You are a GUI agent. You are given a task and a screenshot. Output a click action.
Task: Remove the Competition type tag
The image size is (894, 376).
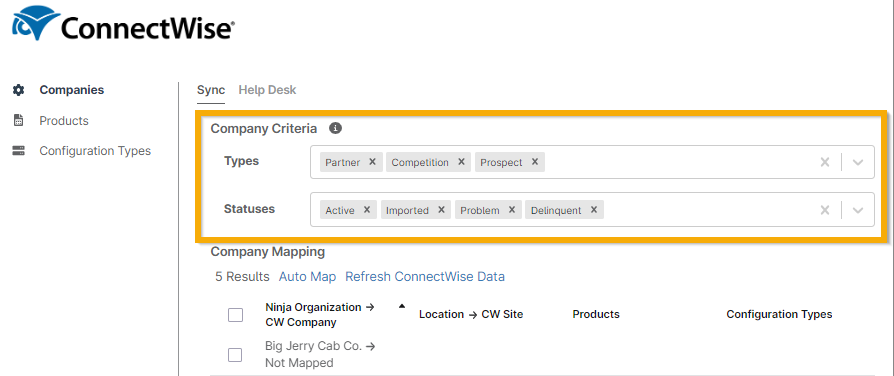461,162
